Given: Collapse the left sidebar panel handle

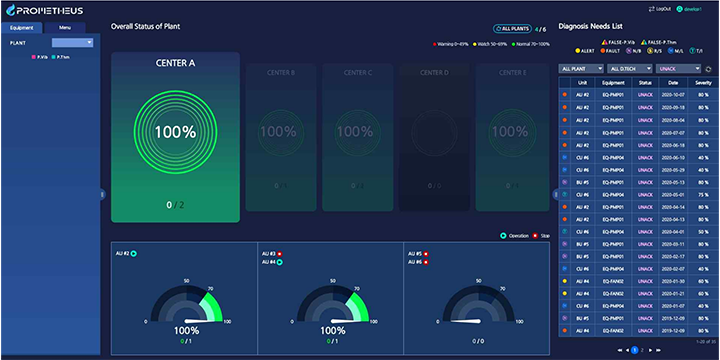Looking at the screenshot, I should pyautogui.click(x=102, y=195).
